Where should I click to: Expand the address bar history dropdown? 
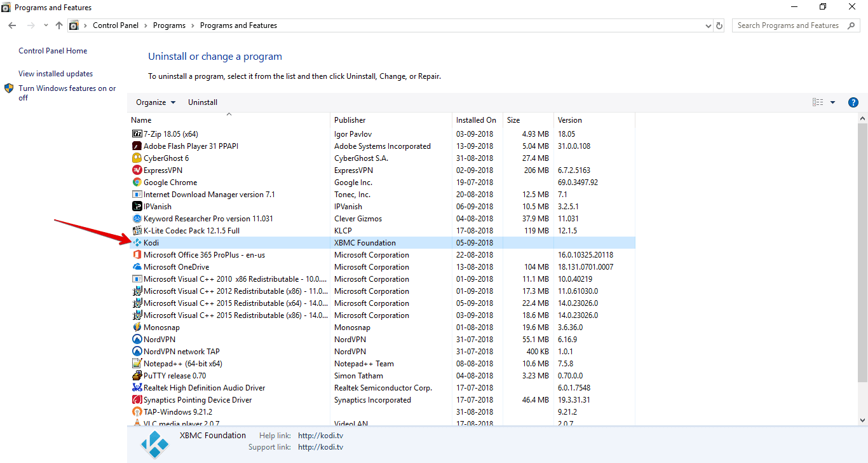tap(709, 26)
